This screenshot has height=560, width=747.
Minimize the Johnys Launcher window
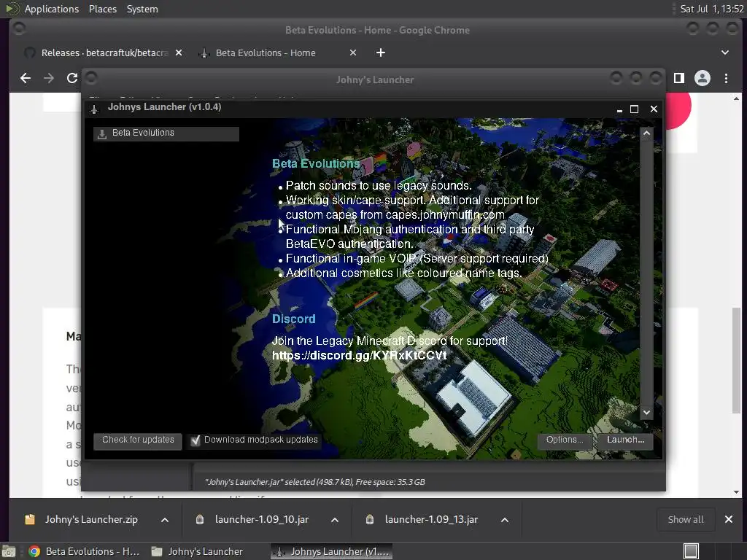coord(619,110)
